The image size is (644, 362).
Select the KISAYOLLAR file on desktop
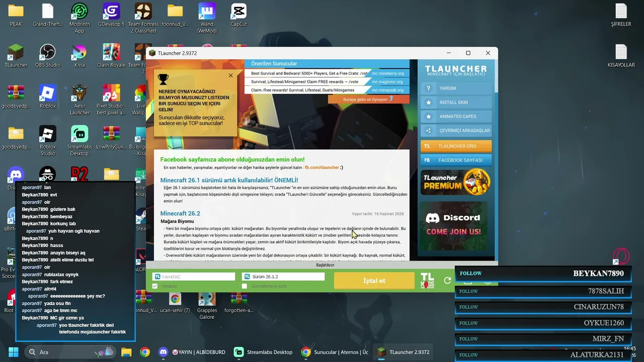(621, 56)
